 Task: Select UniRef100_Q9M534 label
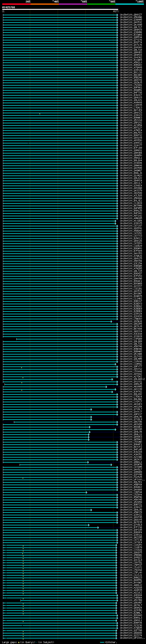pos(131,37)
